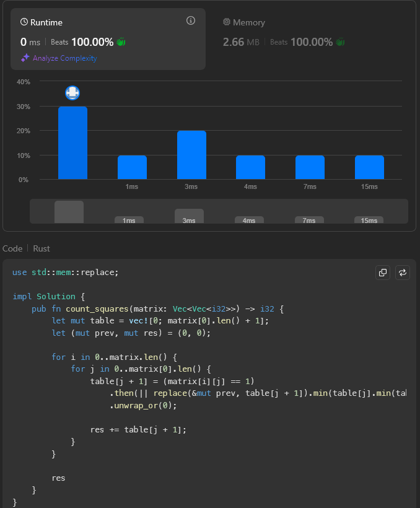The height and width of the screenshot is (508, 420).
Task: Click the user avatar marker above first bar
Action: click(x=72, y=93)
